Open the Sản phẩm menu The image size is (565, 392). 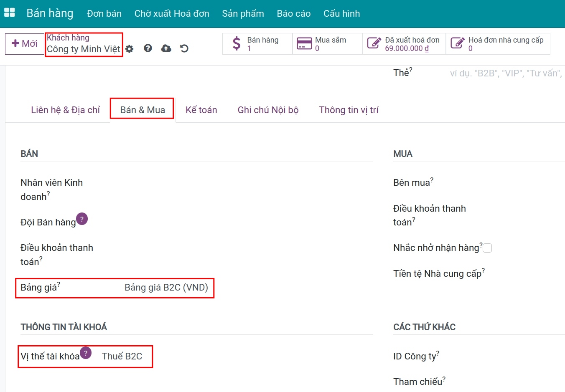click(x=243, y=13)
